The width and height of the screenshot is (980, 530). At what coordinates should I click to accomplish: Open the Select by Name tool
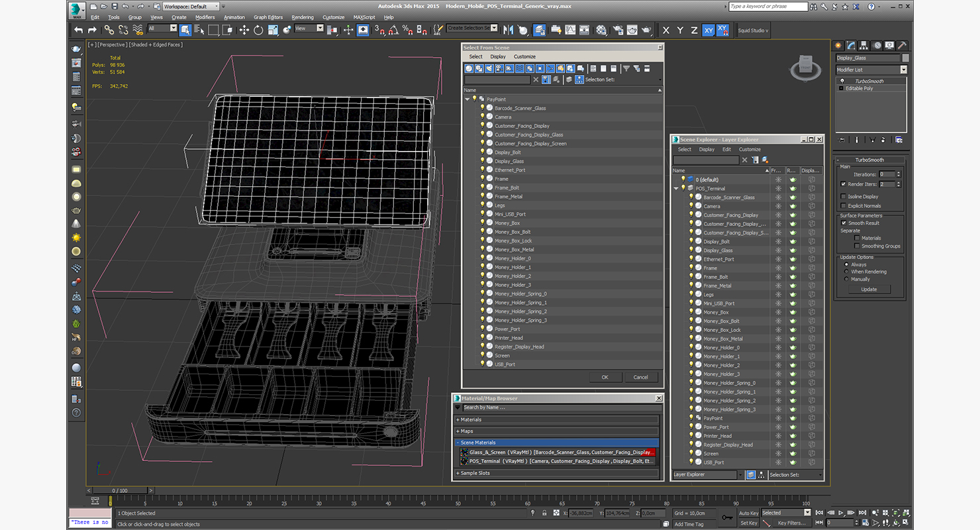(199, 30)
